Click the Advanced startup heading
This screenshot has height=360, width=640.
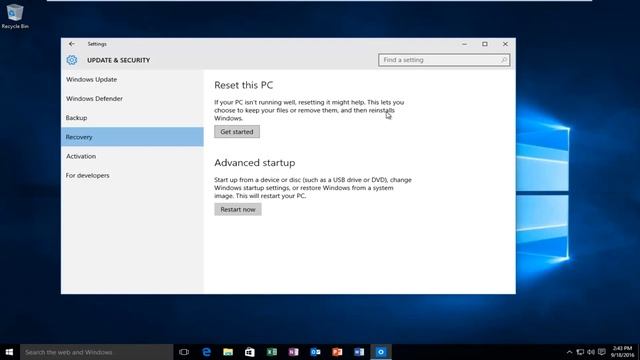pyautogui.click(x=254, y=162)
